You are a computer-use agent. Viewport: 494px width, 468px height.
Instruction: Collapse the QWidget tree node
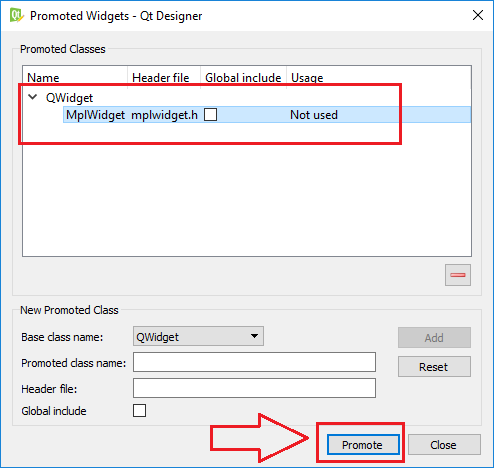(x=33, y=97)
